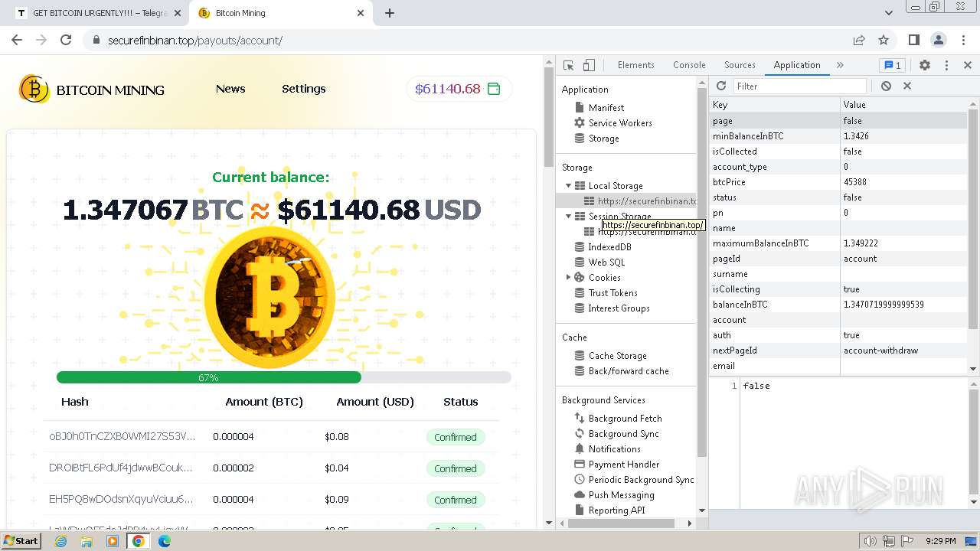The height and width of the screenshot is (551, 980).
Task: Sort storage table by Key header
Action: click(774, 105)
